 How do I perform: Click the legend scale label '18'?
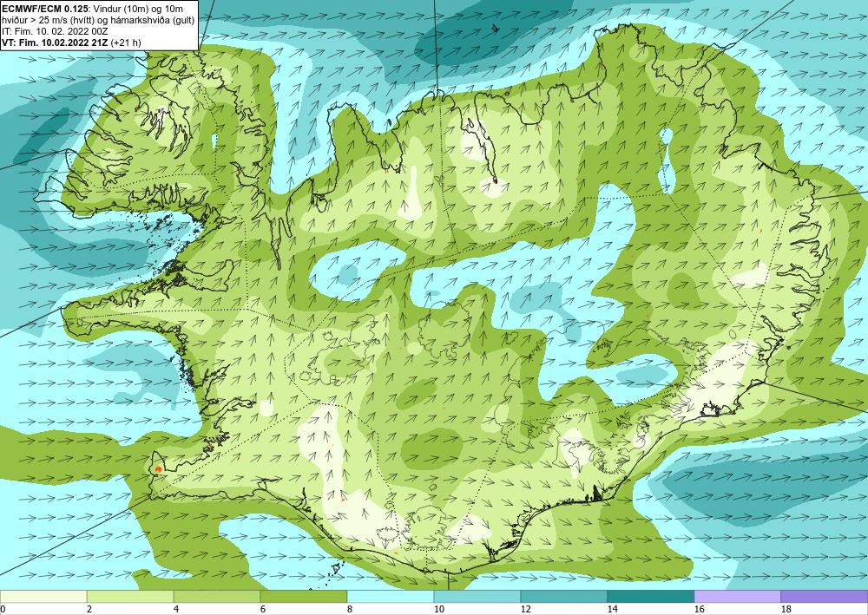click(x=786, y=610)
